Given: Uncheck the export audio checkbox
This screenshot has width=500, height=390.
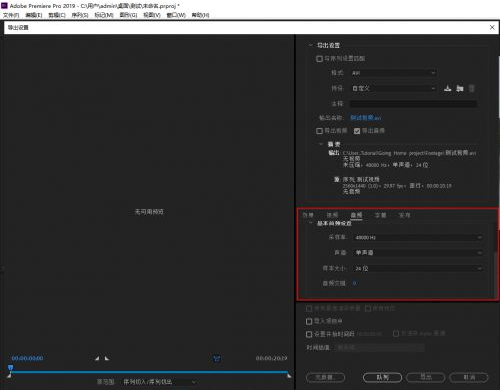Looking at the screenshot, I should [357, 131].
